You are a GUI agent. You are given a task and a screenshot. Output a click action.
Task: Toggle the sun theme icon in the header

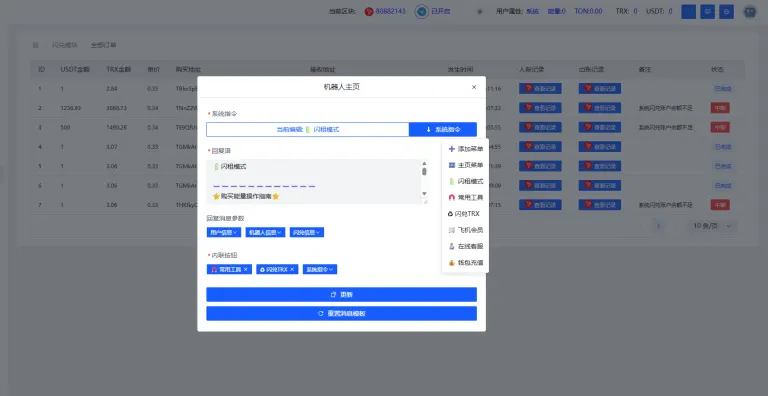(480, 11)
